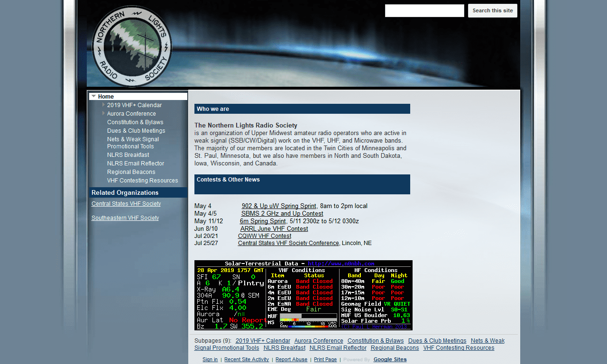Click Report Abuse footer link
607x364 pixels.
point(291,360)
